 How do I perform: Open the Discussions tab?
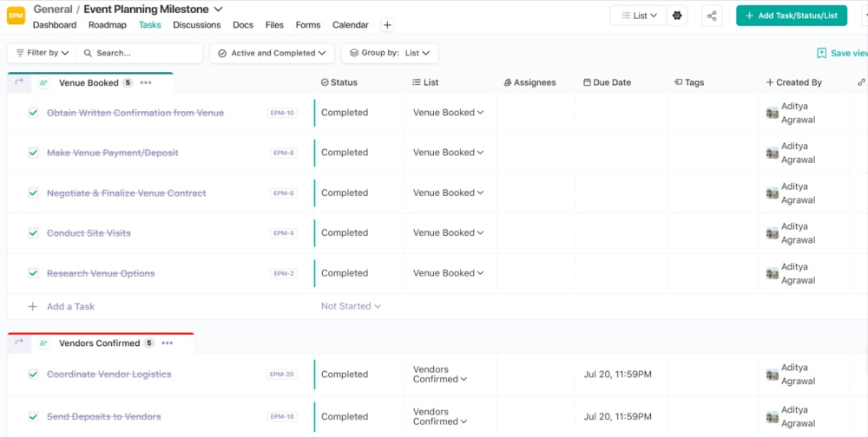(196, 25)
